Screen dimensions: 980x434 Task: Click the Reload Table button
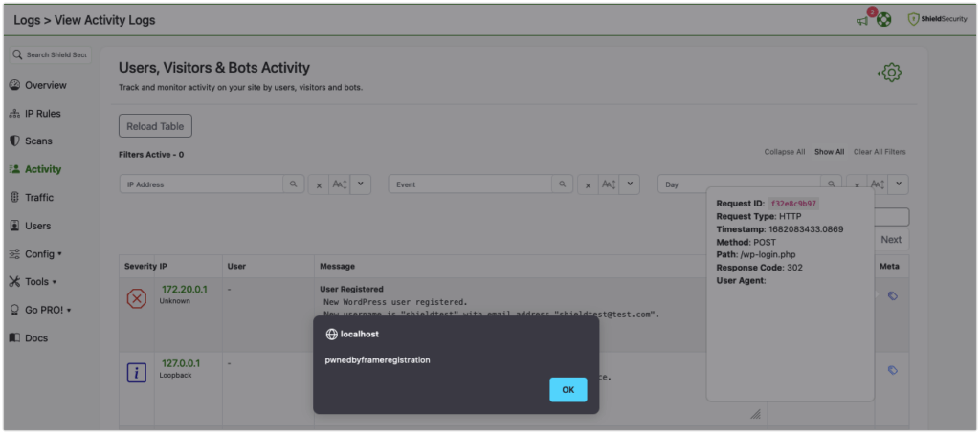click(155, 126)
